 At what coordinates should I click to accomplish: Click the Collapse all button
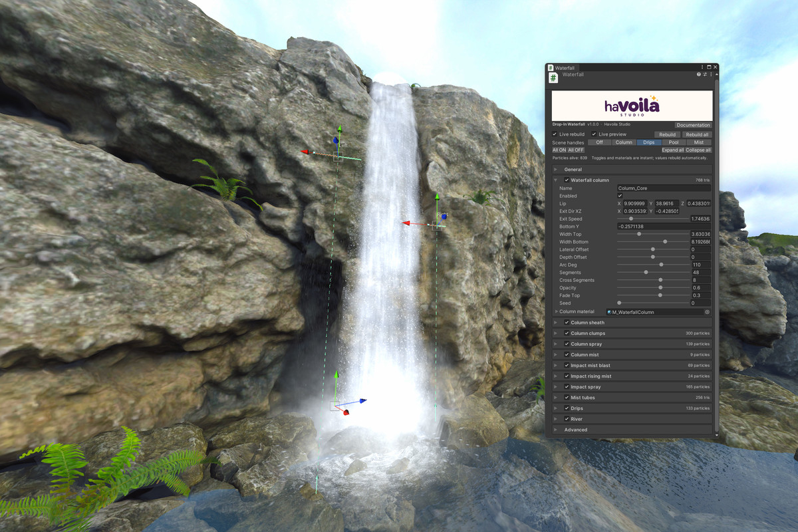(x=698, y=150)
